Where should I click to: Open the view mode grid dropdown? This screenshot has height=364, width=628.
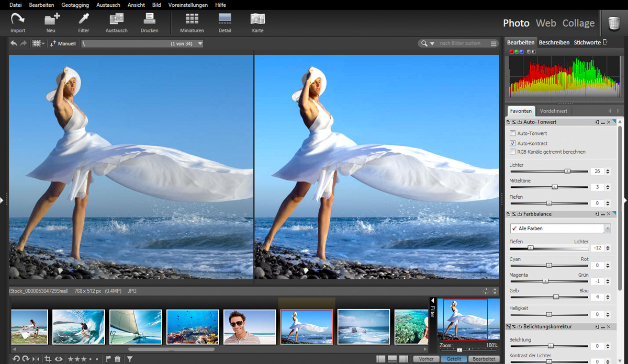click(39, 44)
